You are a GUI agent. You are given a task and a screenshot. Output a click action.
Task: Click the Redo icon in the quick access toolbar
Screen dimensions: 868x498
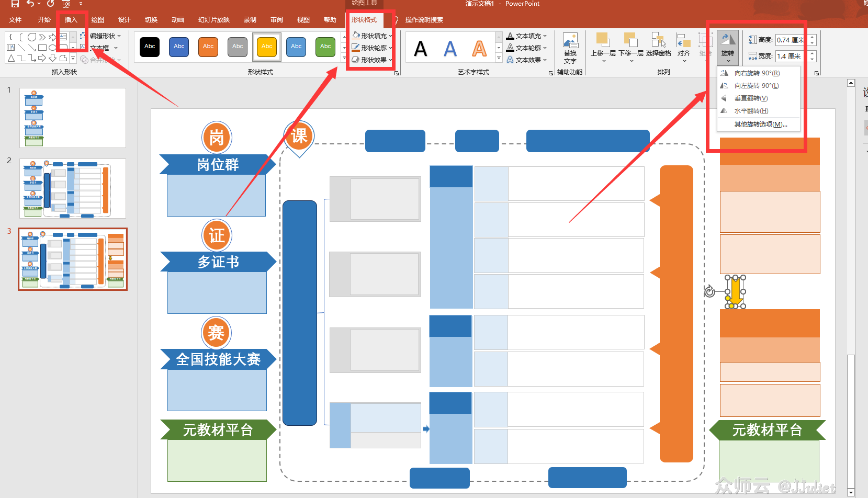tap(50, 4)
